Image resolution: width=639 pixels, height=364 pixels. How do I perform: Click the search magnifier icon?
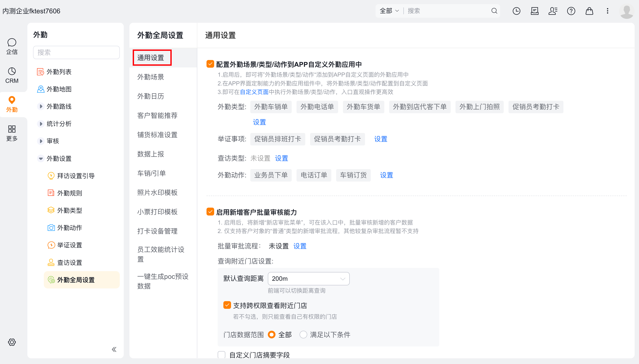pyautogui.click(x=494, y=11)
